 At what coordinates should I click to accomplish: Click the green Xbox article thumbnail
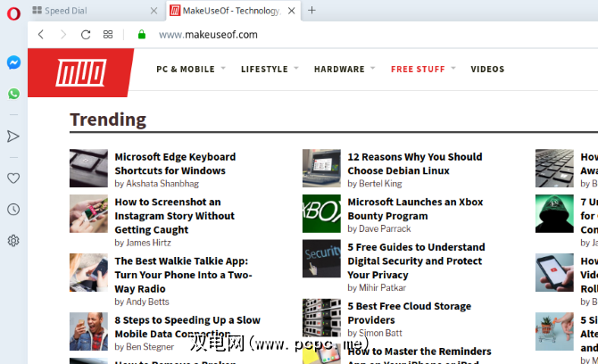tap(321, 213)
